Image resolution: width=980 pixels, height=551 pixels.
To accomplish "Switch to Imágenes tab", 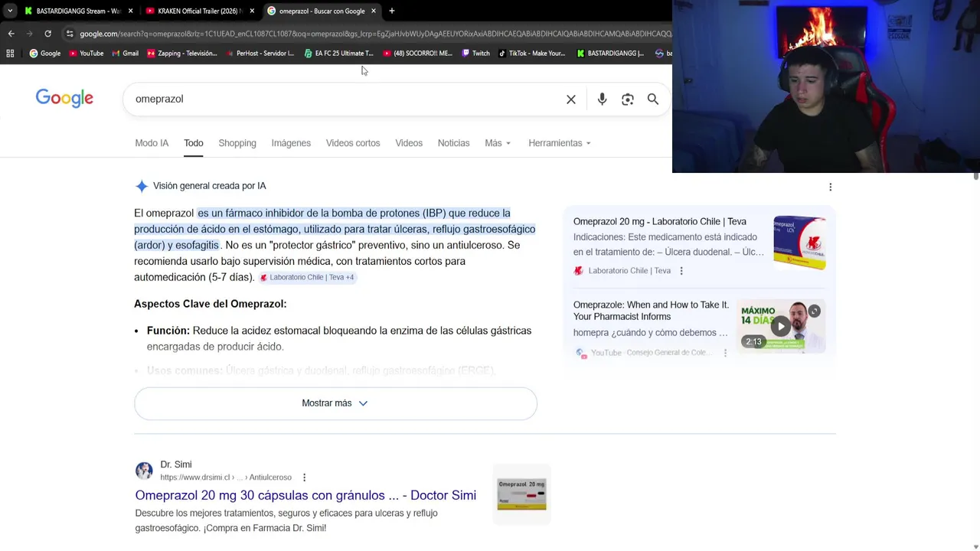I will (x=291, y=143).
